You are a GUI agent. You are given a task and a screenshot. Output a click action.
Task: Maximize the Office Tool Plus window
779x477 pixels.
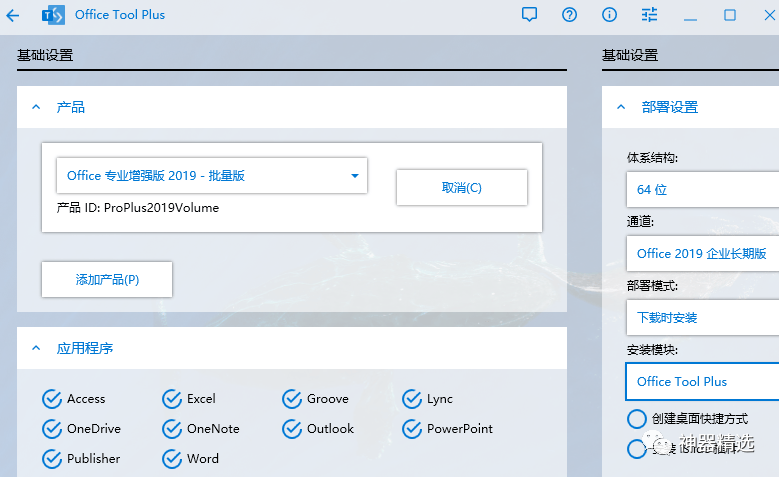tap(730, 15)
